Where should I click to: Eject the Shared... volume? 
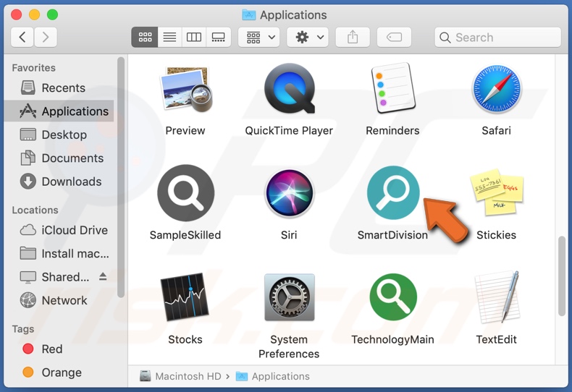(103, 277)
